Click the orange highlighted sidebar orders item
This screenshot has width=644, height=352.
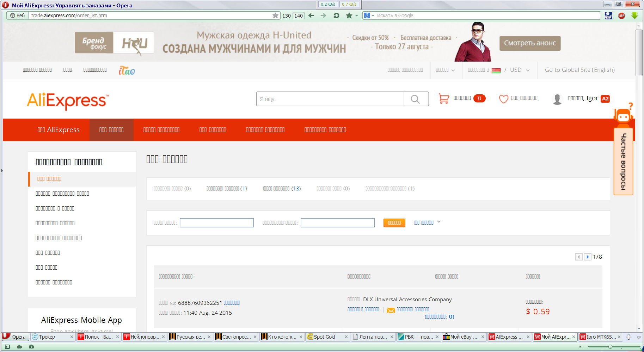82,179
